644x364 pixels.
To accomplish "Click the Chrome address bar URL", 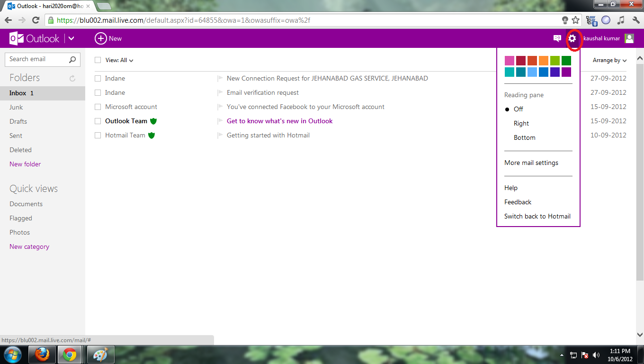I will (184, 20).
